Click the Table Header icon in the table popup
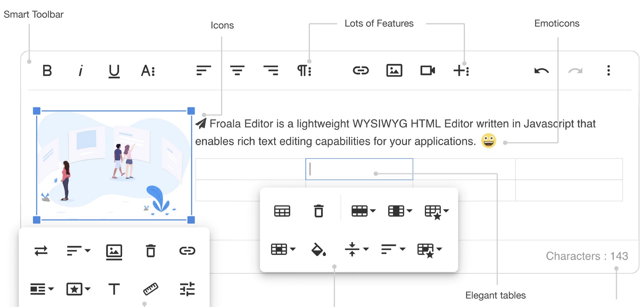Image resolution: width=644 pixels, height=307 pixels. point(282,211)
